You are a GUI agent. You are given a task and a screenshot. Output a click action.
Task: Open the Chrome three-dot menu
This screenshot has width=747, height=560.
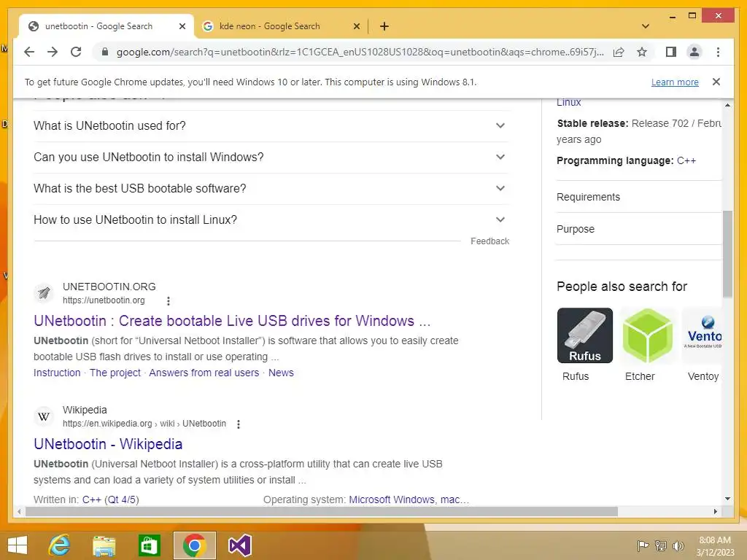click(718, 52)
